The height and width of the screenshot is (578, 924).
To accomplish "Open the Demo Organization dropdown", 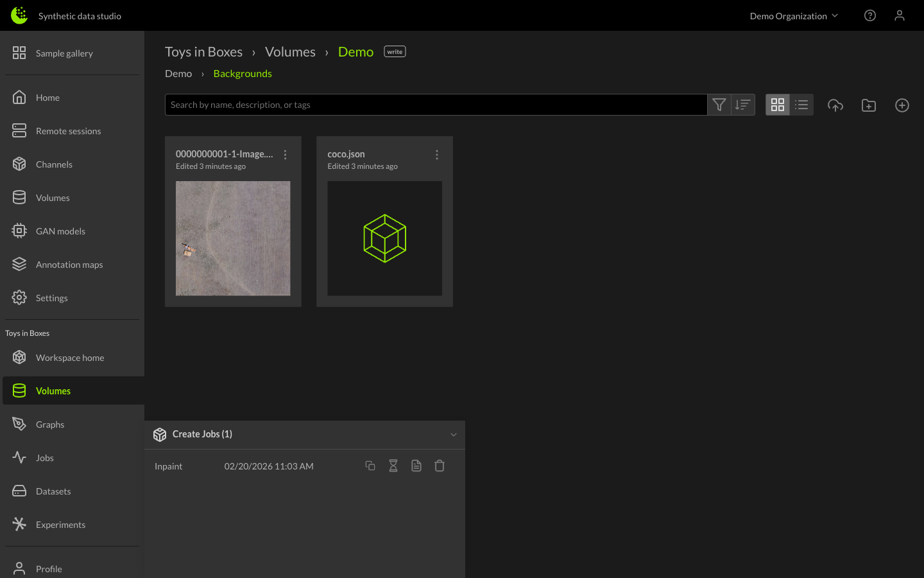I will pos(794,16).
